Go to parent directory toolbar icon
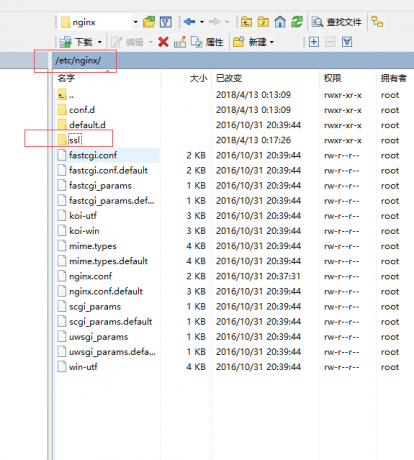The width and height of the screenshot is (414, 460). click(x=246, y=22)
